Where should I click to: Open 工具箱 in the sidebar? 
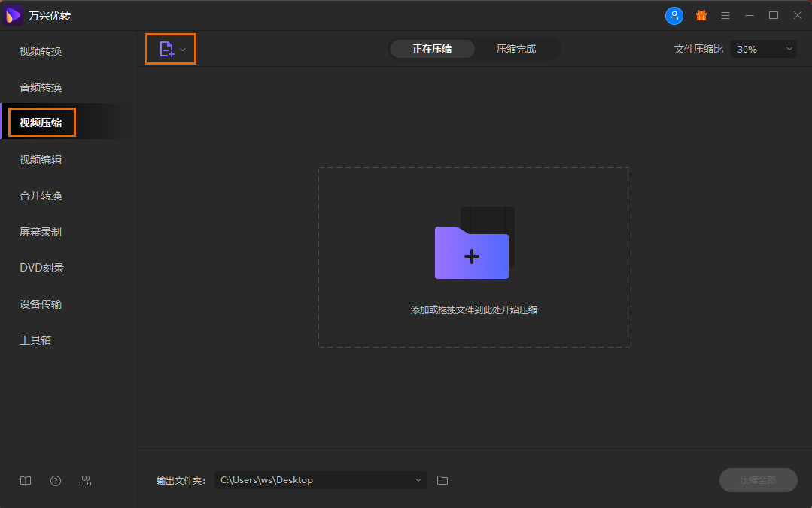tap(35, 340)
